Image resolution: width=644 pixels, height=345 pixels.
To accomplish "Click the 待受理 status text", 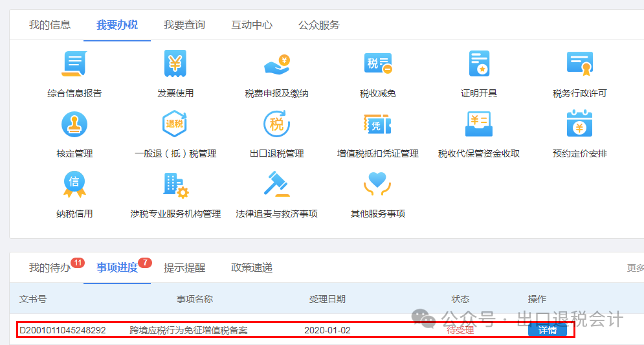I will pos(460,330).
